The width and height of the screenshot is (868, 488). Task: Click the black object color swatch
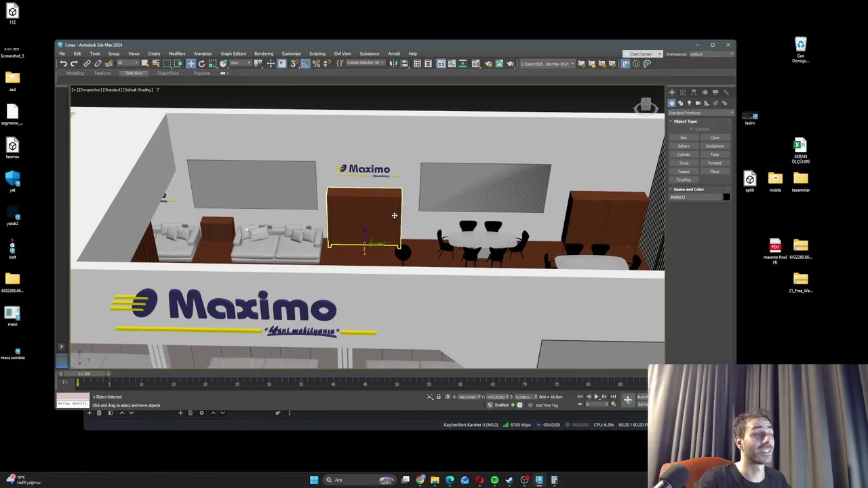726,197
